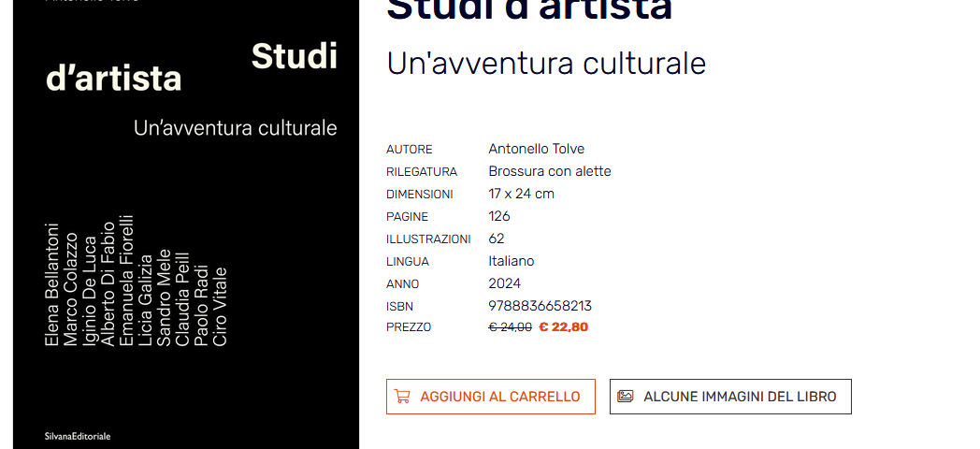Click the PREZZO field label

pyautogui.click(x=409, y=327)
